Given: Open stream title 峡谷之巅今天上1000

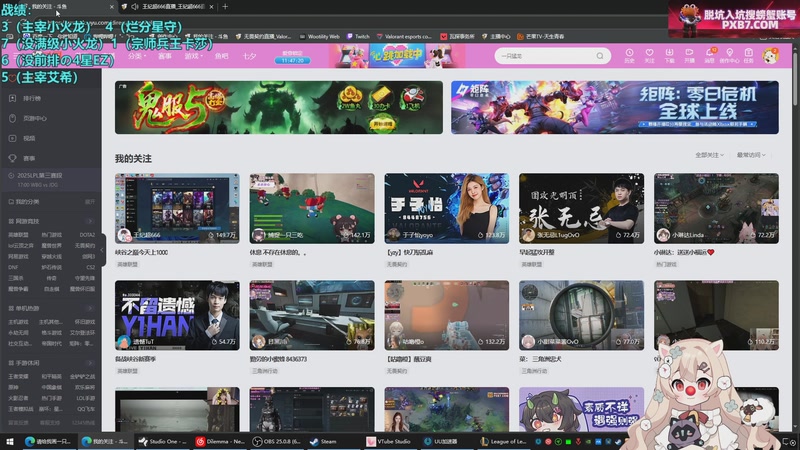Looking at the screenshot, I should tap(141, 253).
